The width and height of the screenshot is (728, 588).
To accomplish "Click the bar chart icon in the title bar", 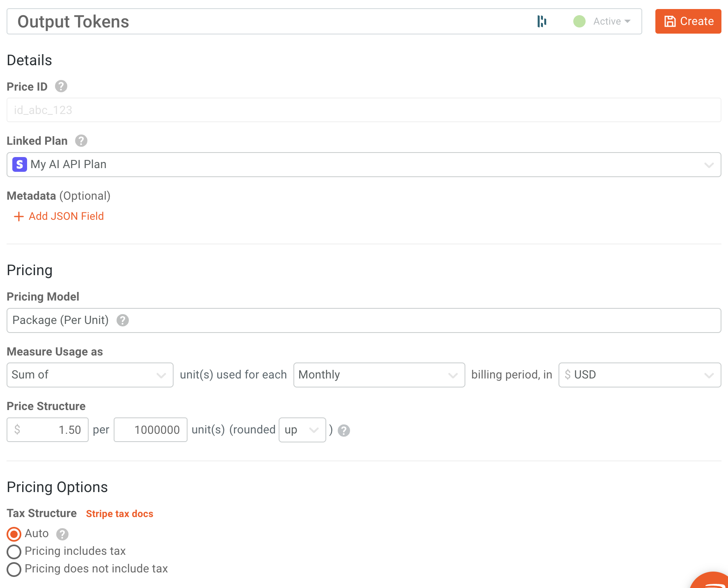I will (542, 21).
